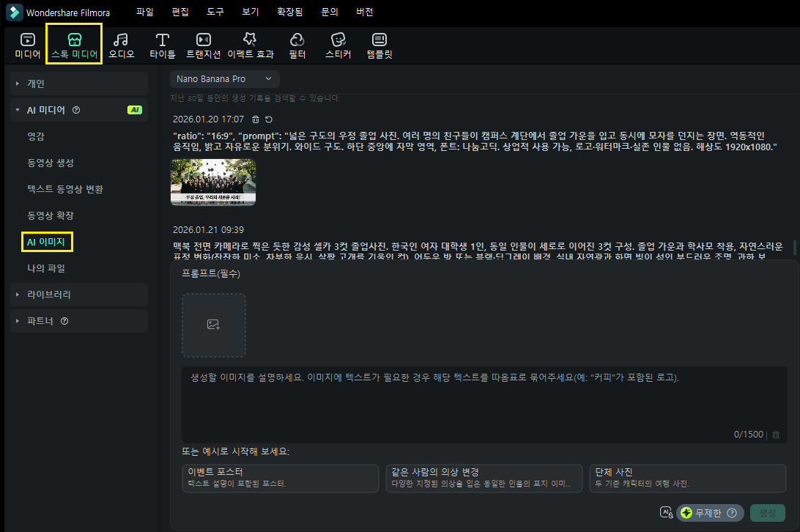Open the 스티커 (Stickers) icon
The width and height of the screenshot is (800, 532).
pyautogui.click(x=338, y=45)
